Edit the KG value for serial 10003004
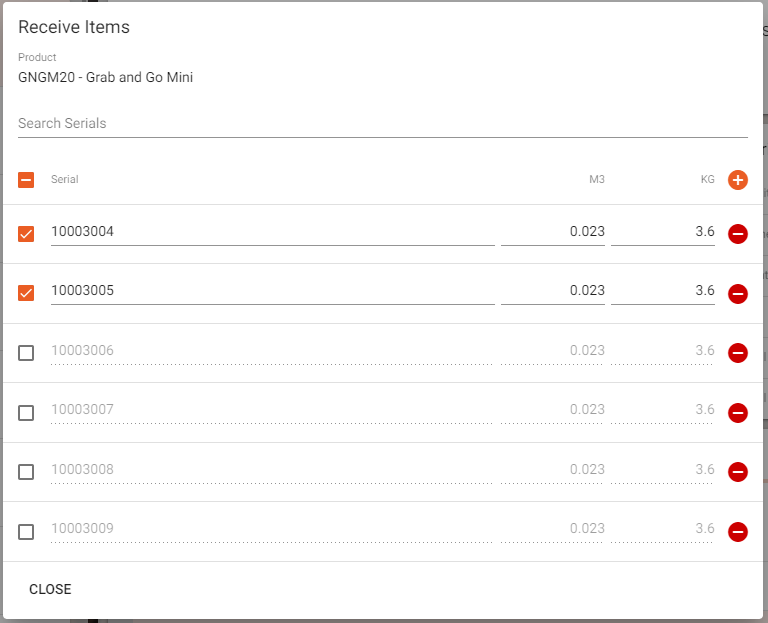This screenshot has height=623, width=768. pyautogui.click(x=663, y=232)
